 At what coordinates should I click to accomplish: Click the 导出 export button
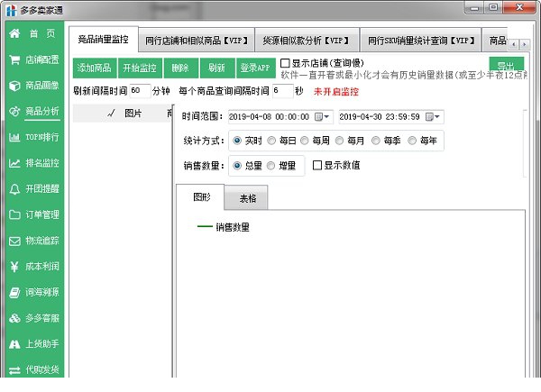(506, 66)
